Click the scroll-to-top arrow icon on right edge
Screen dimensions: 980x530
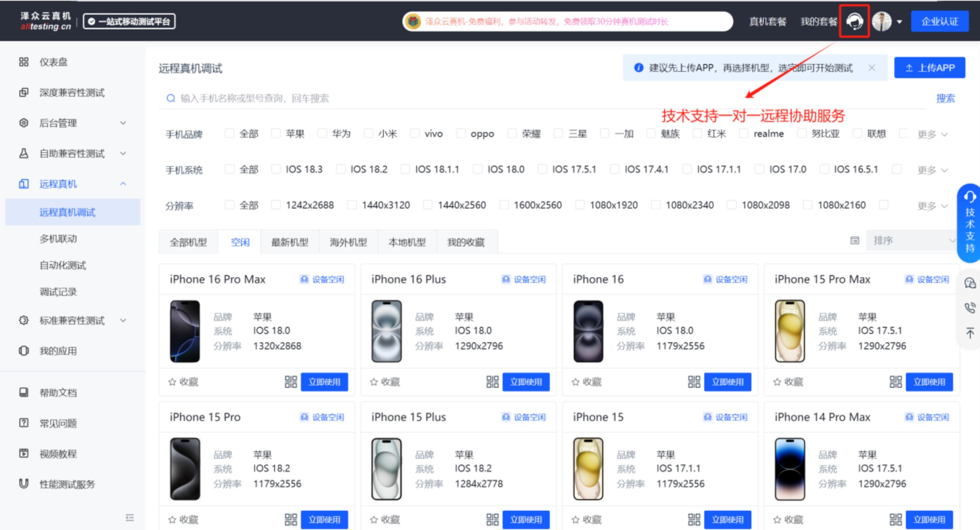point(970,333)
